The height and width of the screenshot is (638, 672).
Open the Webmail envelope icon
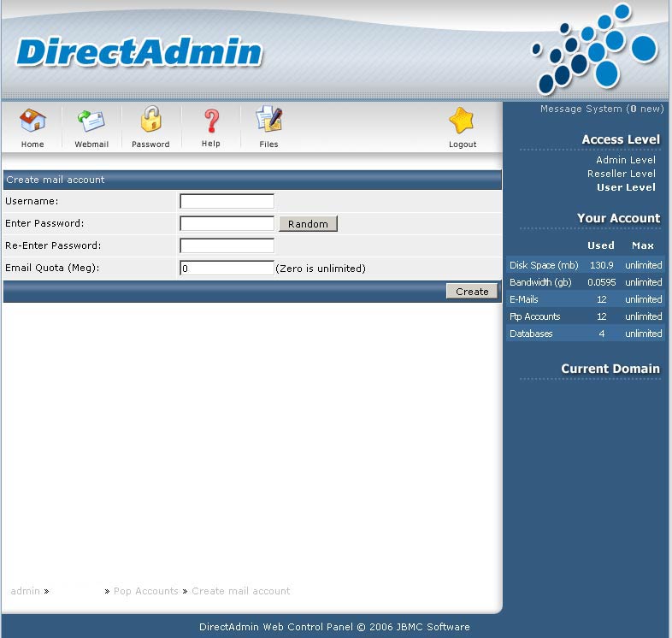tap(91, 121)
